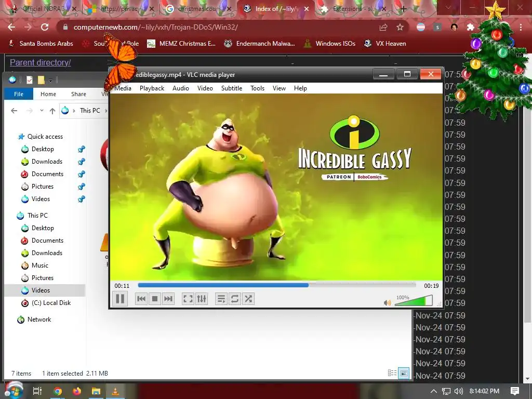Open VLC Media menu
Screen dimensions: 532x399
[123, 88]
